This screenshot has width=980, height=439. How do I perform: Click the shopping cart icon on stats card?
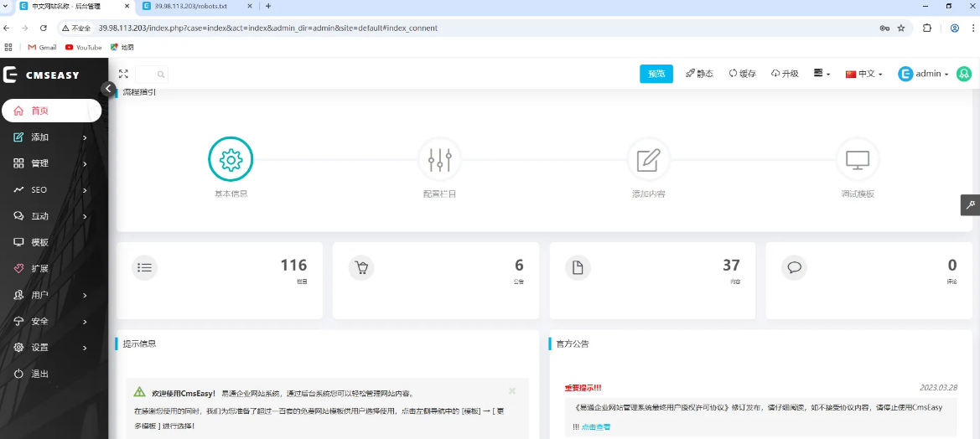361,268
